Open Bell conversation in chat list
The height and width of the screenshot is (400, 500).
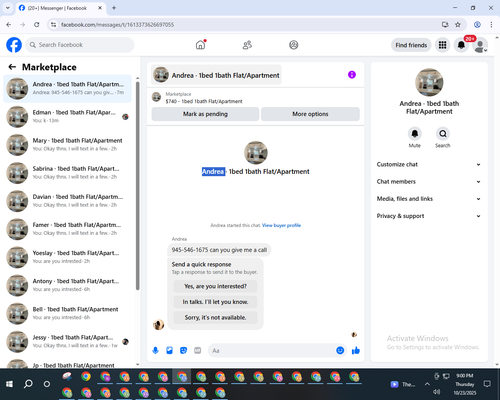point(67,313)
